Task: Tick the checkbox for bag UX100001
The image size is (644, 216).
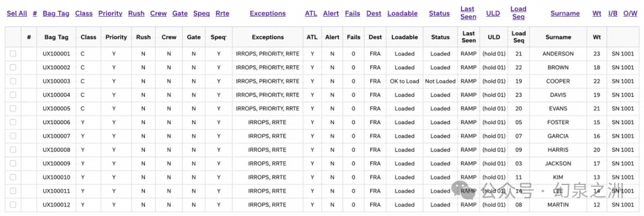Action: 13,53
